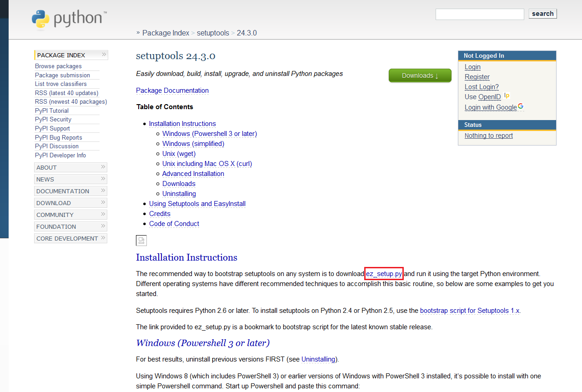Open the highlighted ez_setup.py link

pyautogui.click(x=383, y=273)
